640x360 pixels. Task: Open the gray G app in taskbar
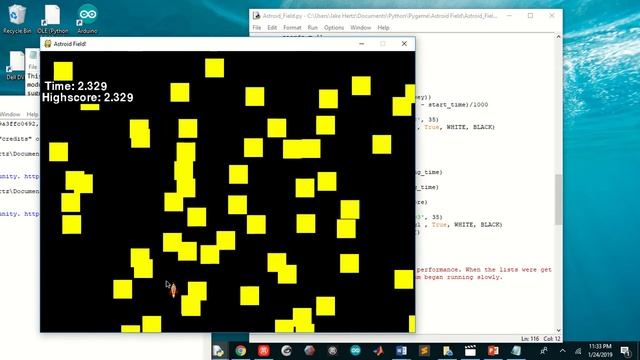tap(287, 351)
